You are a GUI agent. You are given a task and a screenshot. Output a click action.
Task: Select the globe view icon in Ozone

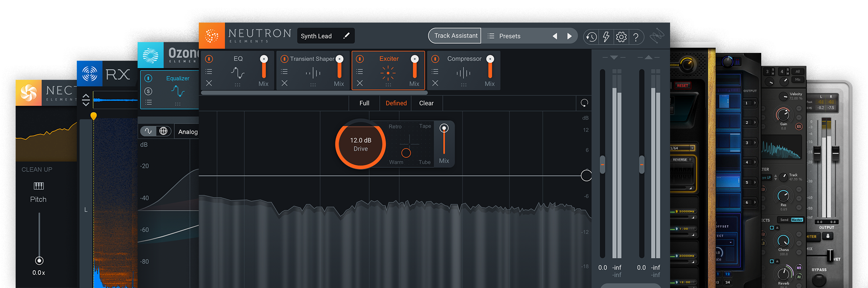[164, 131]
